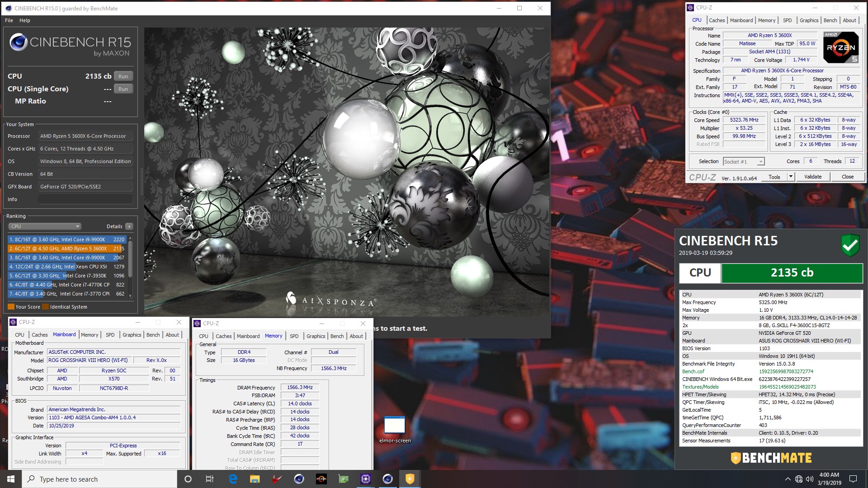Open the green card taskbar icon

[x=343, y=479]
